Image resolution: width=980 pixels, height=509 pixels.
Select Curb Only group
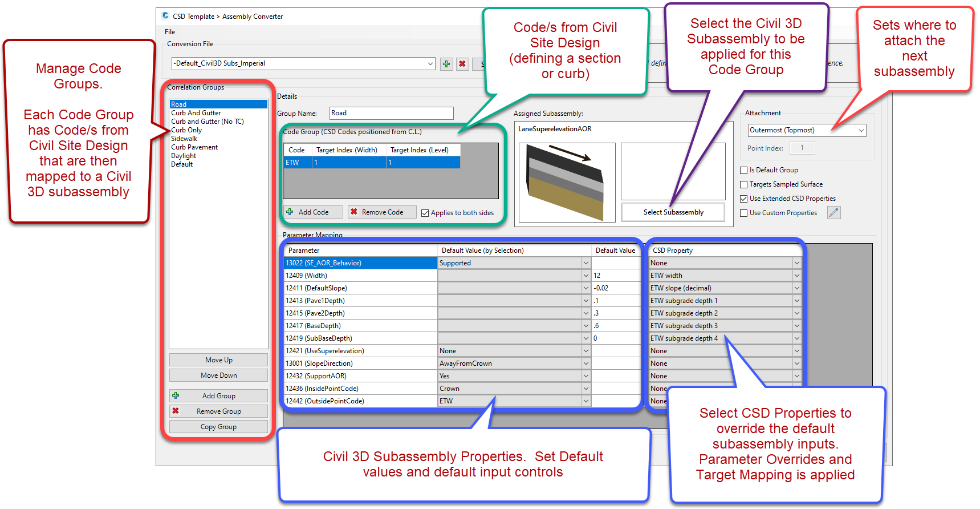(218, 130)
